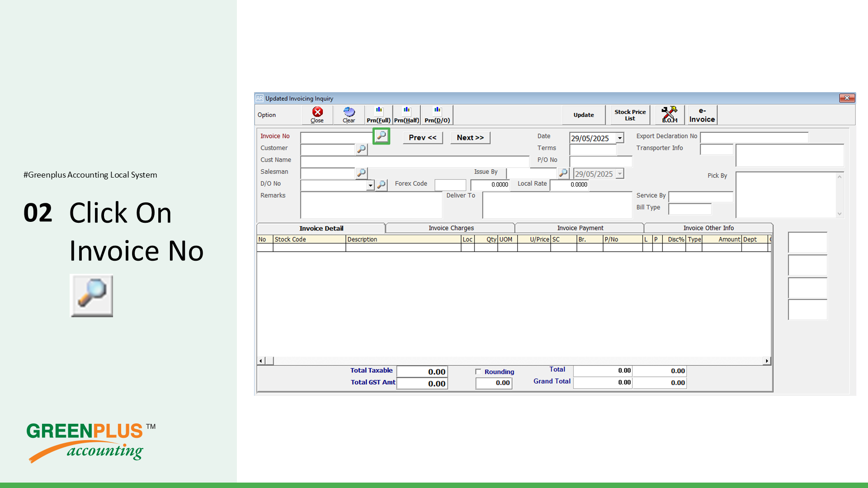The width and height of the screenshot is (868, 488).
Task: Switch to Invoice Detail tab
Action: pyautogui.click(x=321, y=228)
